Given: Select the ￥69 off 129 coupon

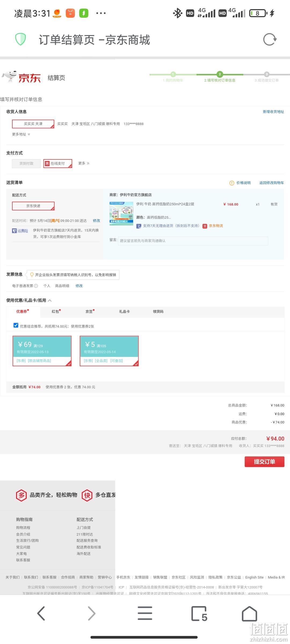Looking at the screenshot, I should (x=42, y=351).
